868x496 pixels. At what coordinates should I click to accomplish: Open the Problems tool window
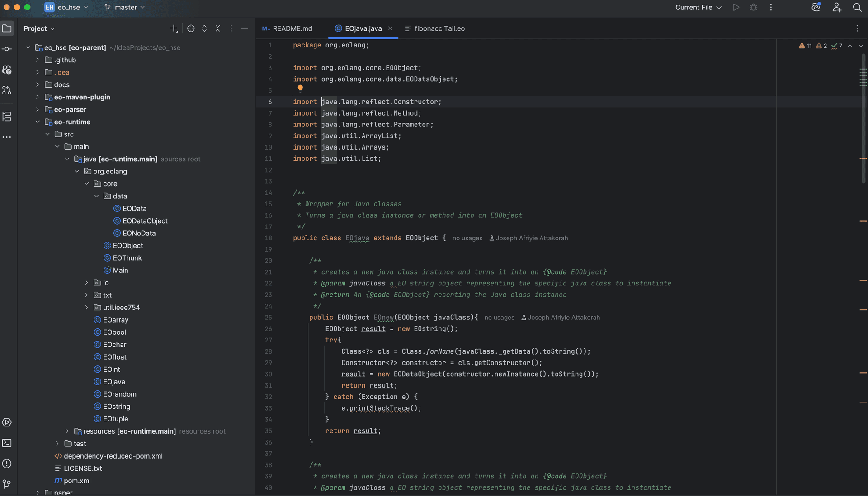(7, 464)
